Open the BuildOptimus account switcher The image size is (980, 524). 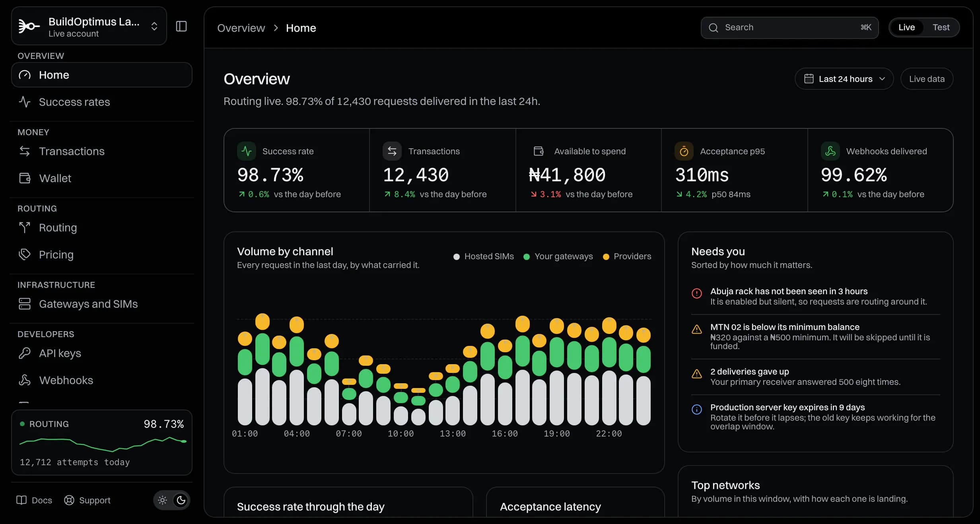point(89,26)
